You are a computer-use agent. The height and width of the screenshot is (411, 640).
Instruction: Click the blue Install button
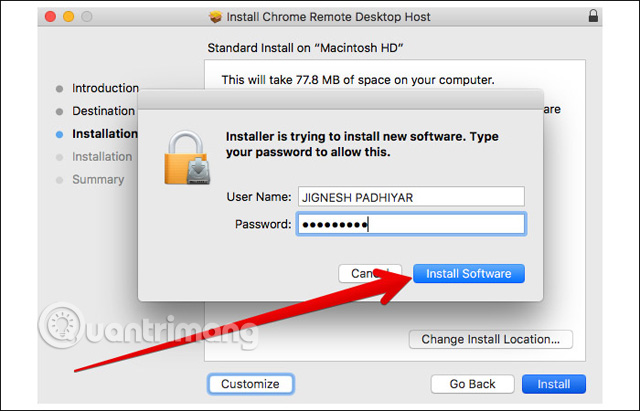pos(553,384)
